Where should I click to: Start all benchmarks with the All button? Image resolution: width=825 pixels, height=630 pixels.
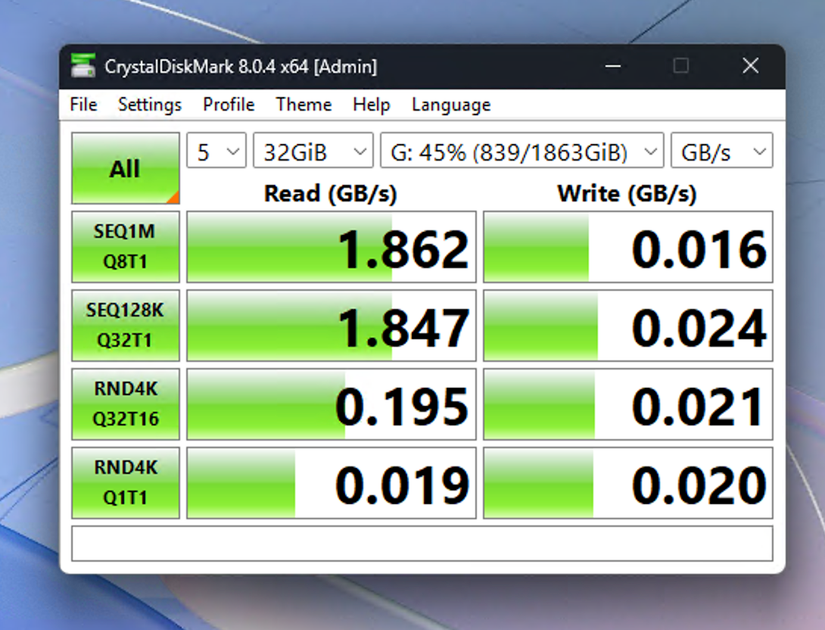click(124, 168)
